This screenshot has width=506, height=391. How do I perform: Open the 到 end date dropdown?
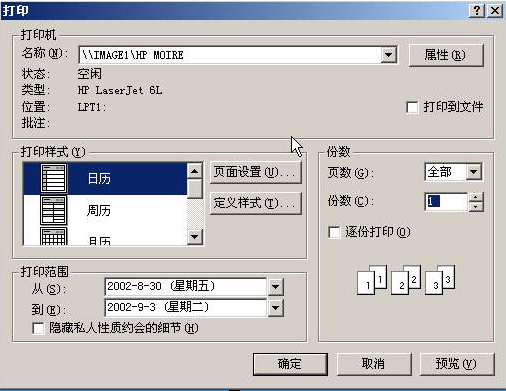(275, 307)
